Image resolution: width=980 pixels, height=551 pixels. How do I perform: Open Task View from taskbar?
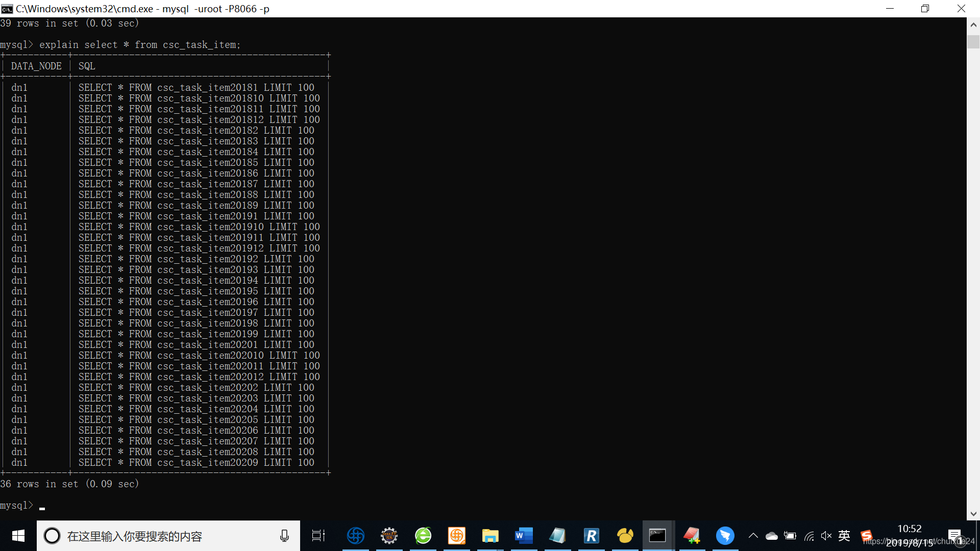pos(318,536)
